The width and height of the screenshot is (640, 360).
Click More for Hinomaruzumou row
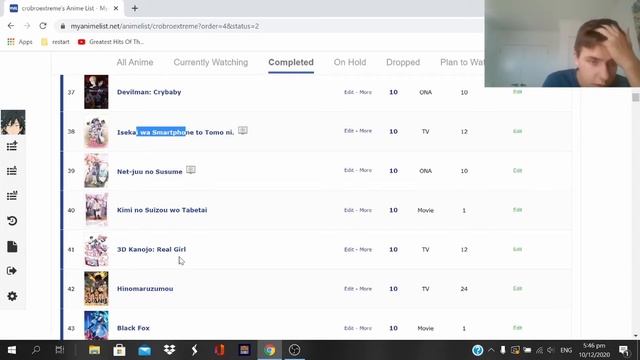click(x=365, y=289)
